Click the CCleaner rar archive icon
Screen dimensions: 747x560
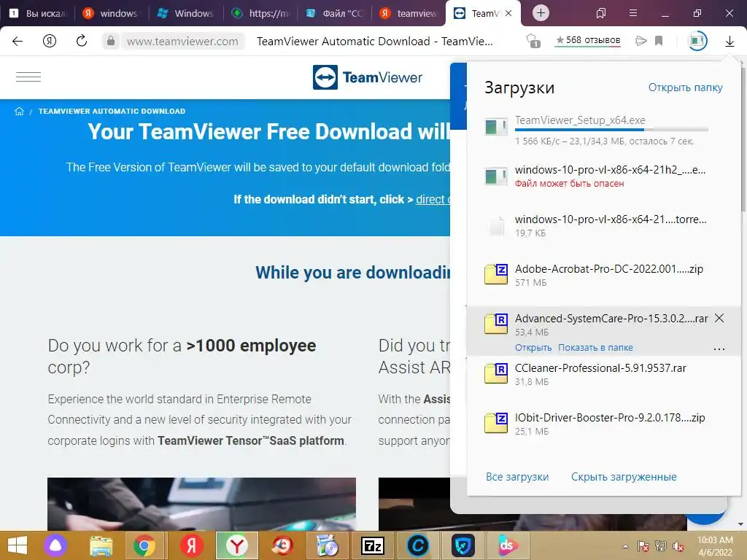(495, 373)
